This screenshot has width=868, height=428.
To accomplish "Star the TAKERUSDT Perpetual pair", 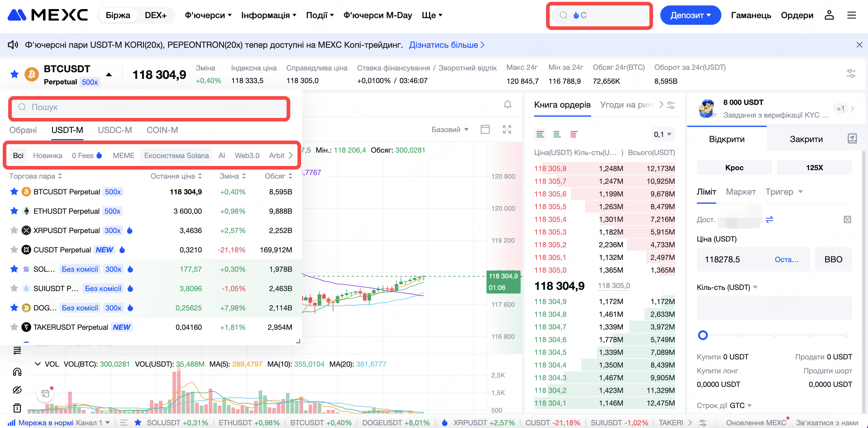I will [14, 327].
